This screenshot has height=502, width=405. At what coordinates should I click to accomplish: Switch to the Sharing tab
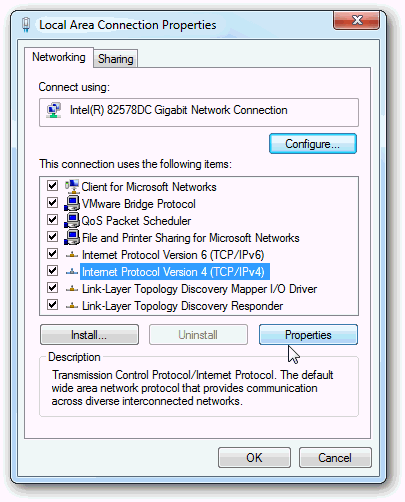[x=116, y=59]
